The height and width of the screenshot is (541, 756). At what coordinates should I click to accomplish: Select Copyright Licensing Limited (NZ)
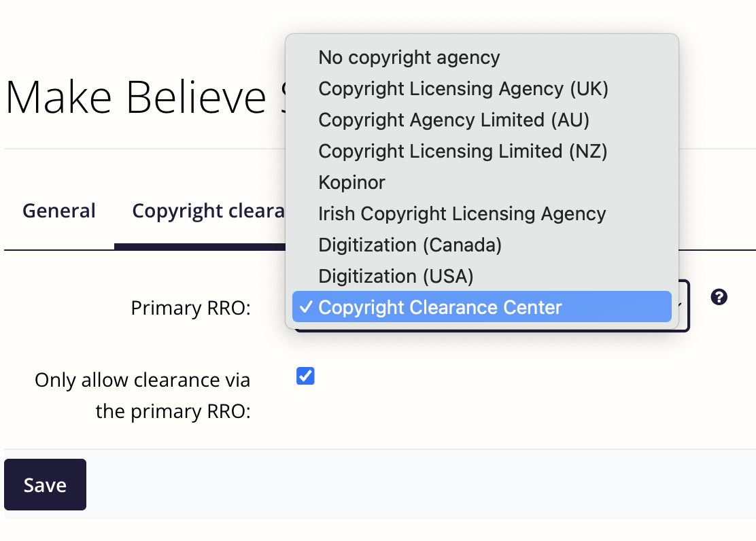click(481, 152)
